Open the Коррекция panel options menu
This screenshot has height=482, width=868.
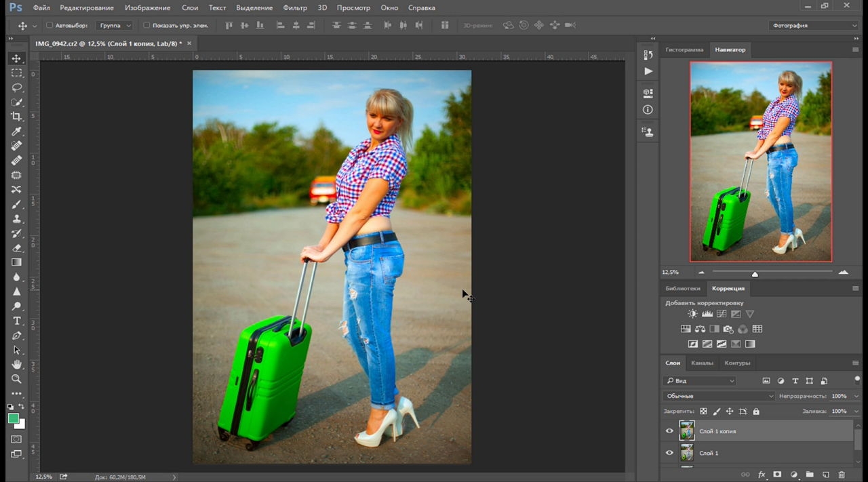pos(856,289)
